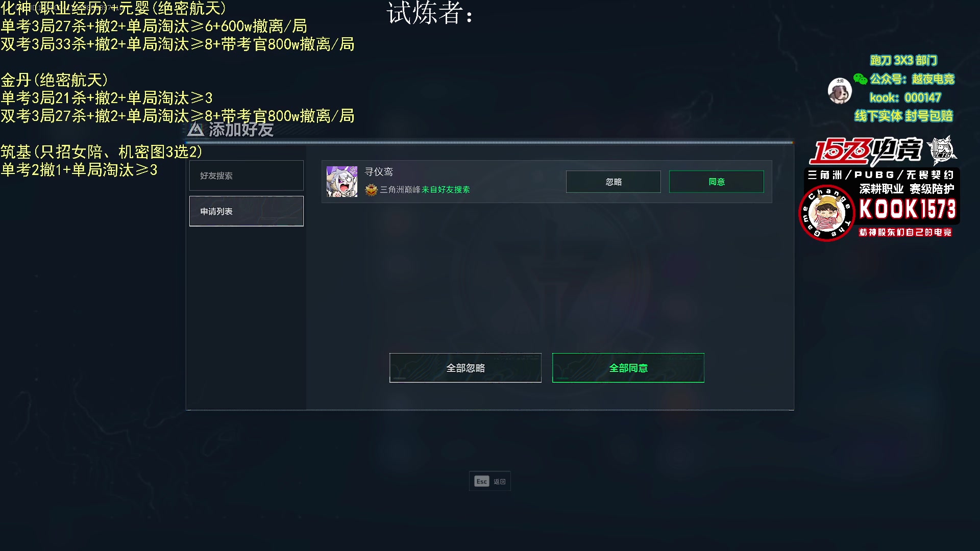This screenshot has width=980, height=551.
Task: Click the 添加好友 panel title
Action: pos(241,130)
